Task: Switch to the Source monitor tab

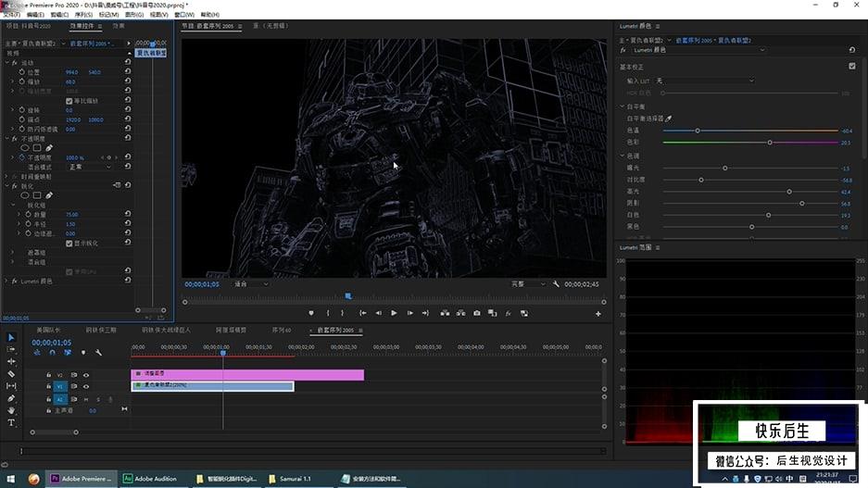Action: click(x=270, y=26)
